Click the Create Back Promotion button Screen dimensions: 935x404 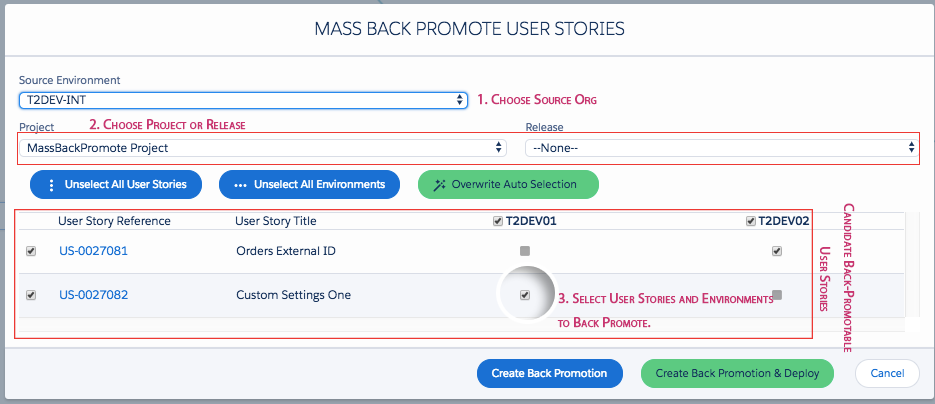(x=549, y=374)
